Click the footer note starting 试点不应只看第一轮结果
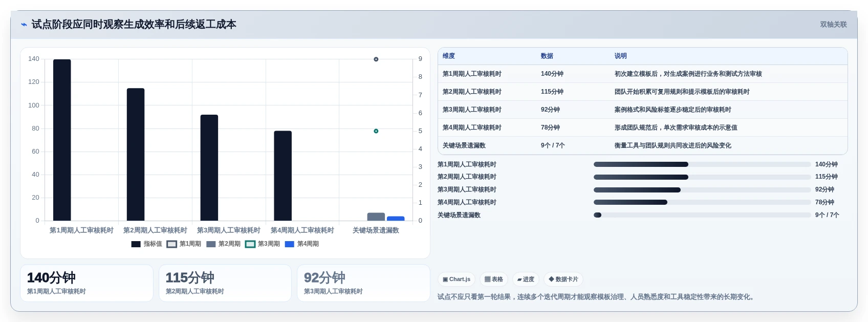The image size is (868, 322). point(597,297)
